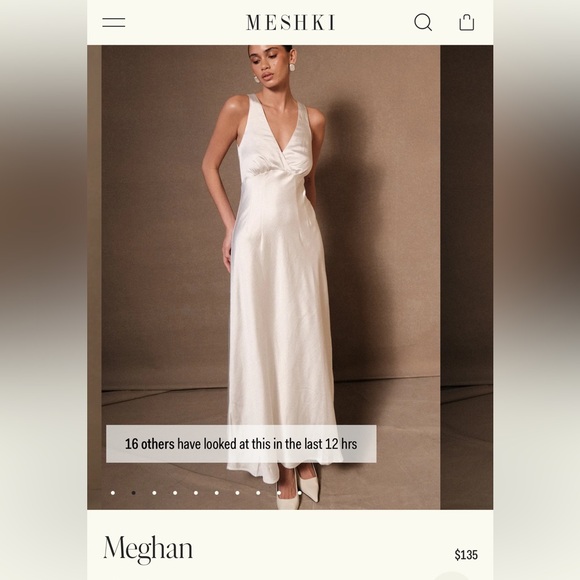Image resolution: width=580 pixels, height=580 pixels.
Task: Tap the '16 others have looked' banner
Action: pyautogui.click(x=241, y=444)
